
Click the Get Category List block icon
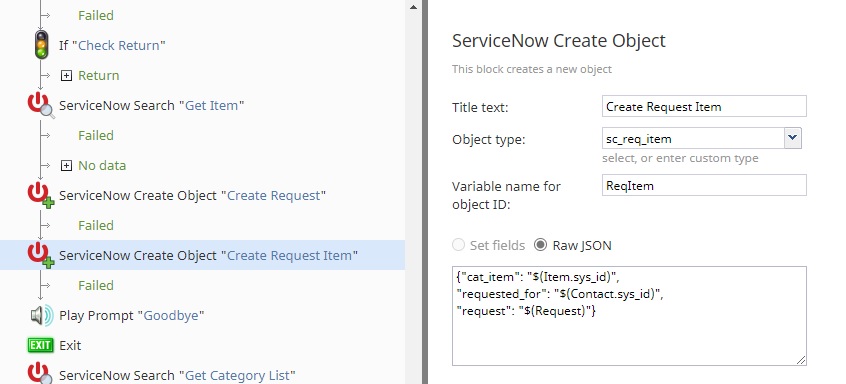[x=41, y=373]
